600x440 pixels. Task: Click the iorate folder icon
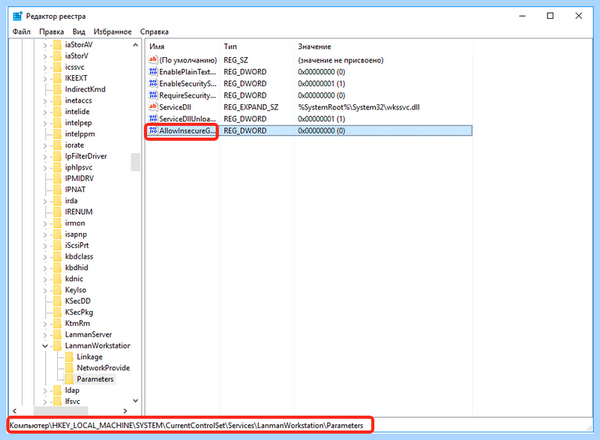[57, 145]
